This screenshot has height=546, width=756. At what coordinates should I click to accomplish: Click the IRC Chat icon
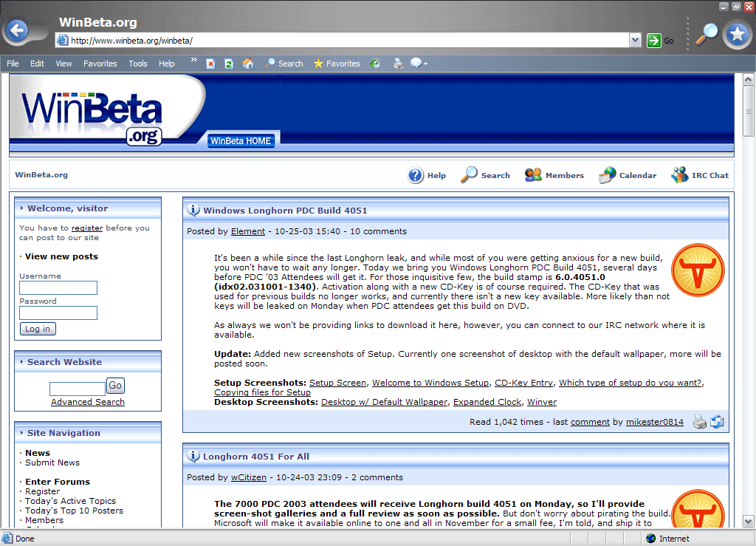tap(679, 175)
